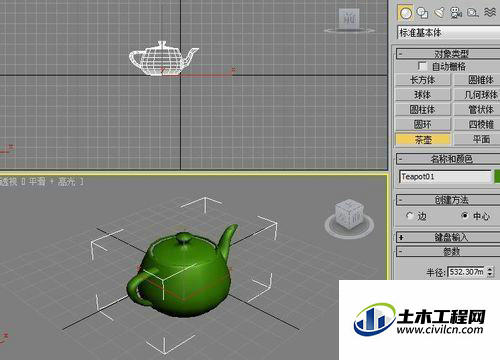Click the 半径 radius spinner arrows

click(x=490, y=272)
